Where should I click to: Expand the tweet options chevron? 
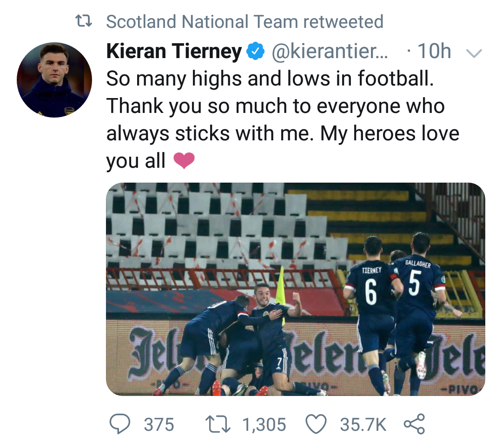[474, 53]
